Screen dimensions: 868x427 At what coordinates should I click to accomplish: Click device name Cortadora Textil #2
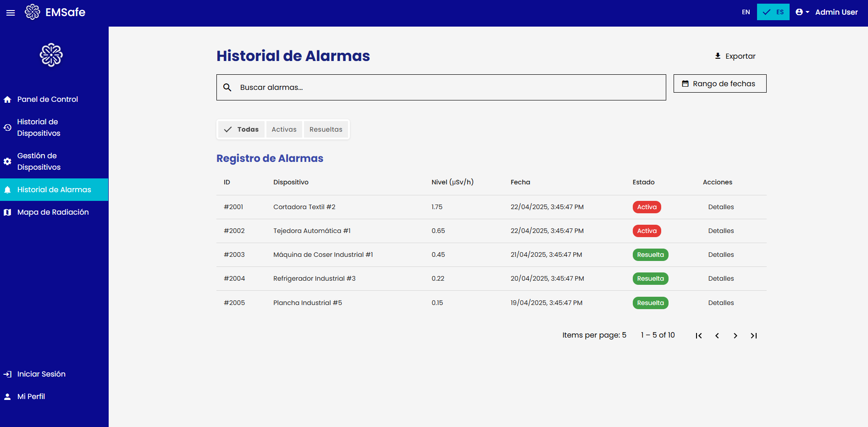304,207
